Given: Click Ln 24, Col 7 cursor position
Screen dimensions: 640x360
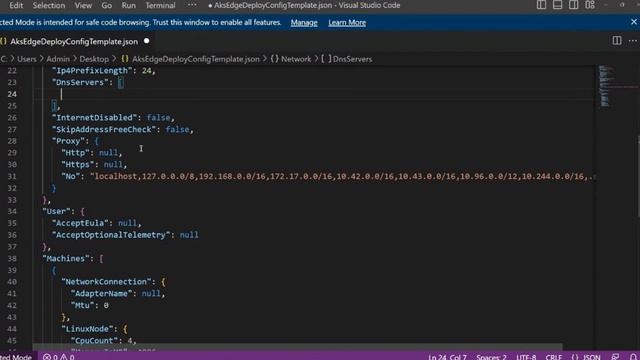Looking at the screenshot, I should point(447,357).
